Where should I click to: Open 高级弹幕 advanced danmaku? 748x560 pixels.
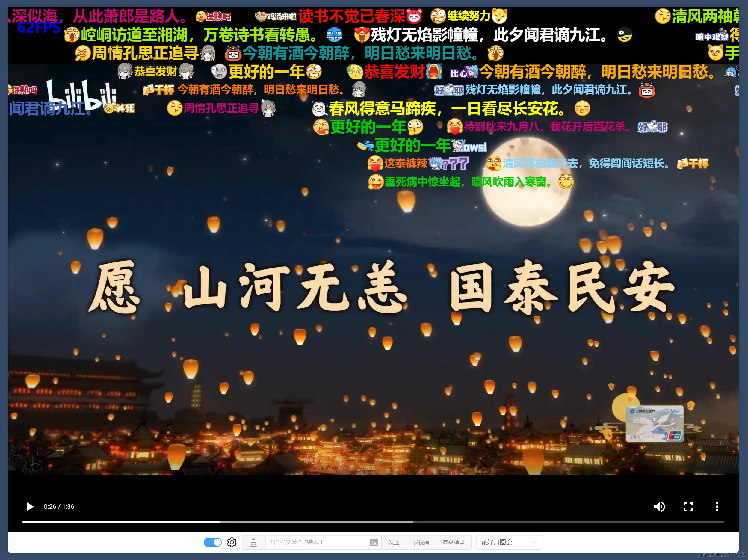453,542
